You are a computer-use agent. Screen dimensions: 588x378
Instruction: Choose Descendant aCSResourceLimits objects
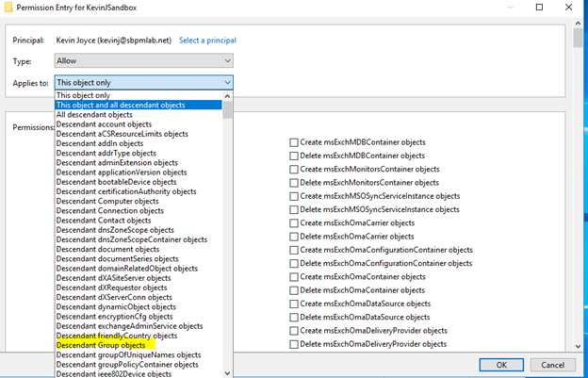(139, 134)
